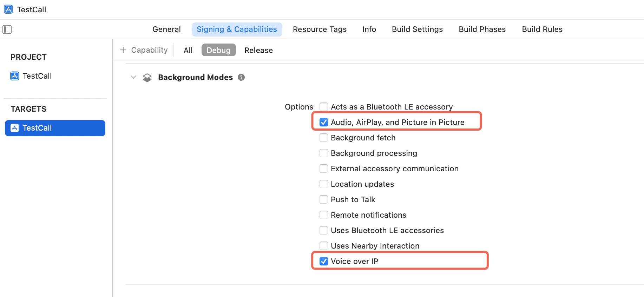Select the Release configuration filter
The image size is (644, 297).
click(x=258, y=50)
